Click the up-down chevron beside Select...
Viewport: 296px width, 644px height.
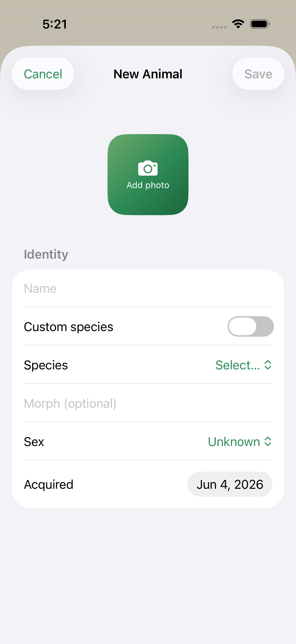[268, 365]
